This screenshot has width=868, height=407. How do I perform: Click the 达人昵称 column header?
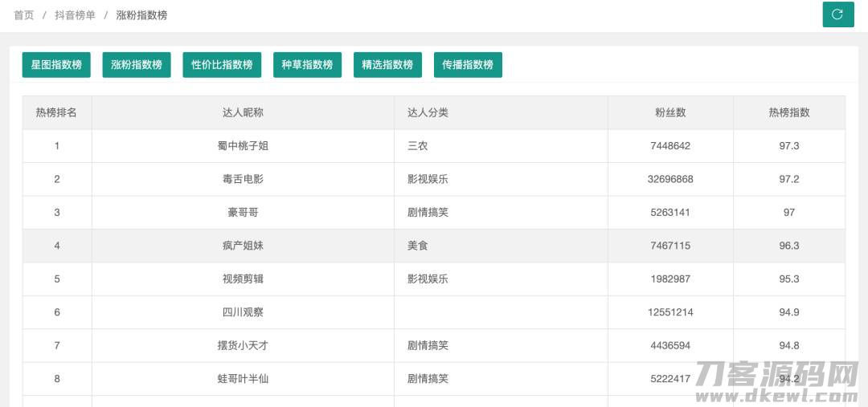[243, 113]
